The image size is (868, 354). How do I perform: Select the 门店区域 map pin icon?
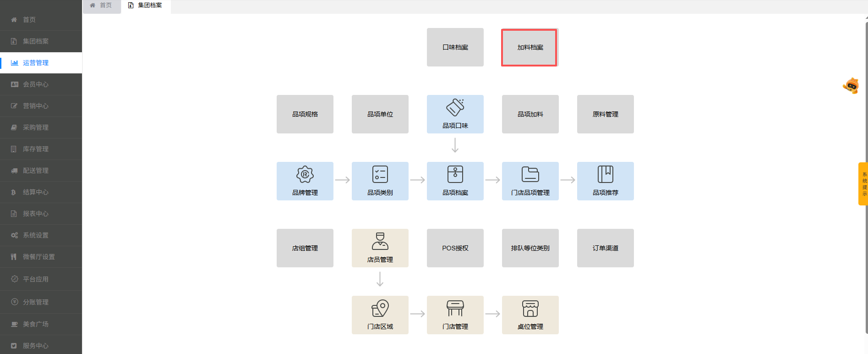380,309
